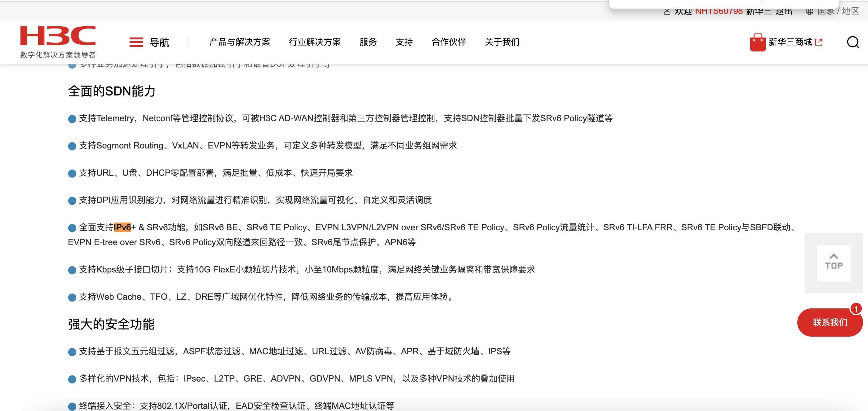This screenshot has width=868, height=411.
Task: Open the 新华三商城 link
Action: pos(790,42)
